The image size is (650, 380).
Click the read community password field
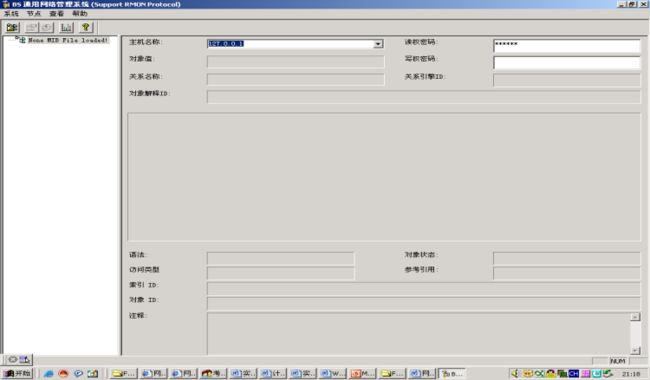point(567,46)
